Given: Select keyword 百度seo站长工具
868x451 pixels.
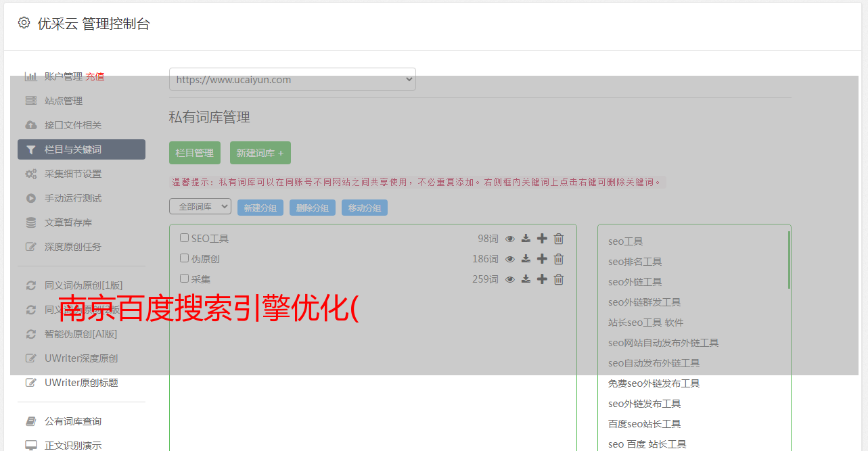Looking at the screenshot, I should pyautogui.click(x=644, y=424).
